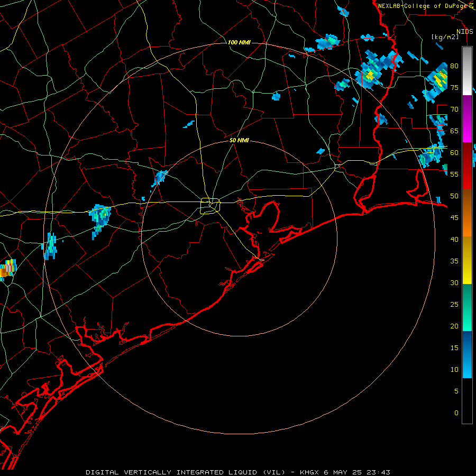
Task: Click the scale value 50
Action: (x=454, y=196)
